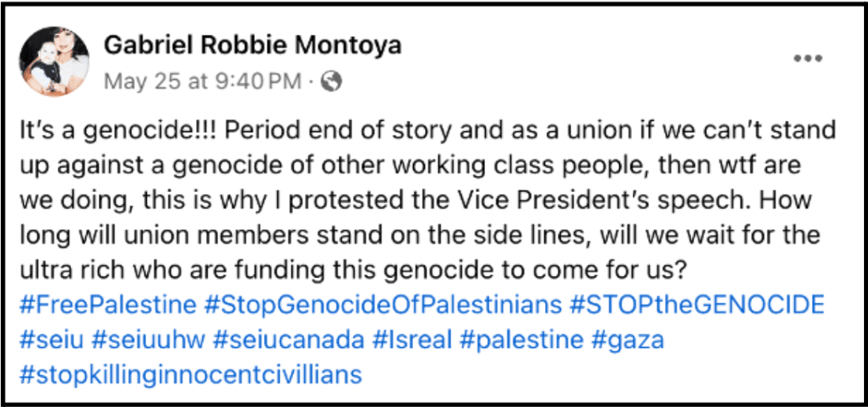Image resolution: width=868 pixels, height=407 pixels.
Task: Open the #Isreal hashtag
Action: tap(415, 339)
